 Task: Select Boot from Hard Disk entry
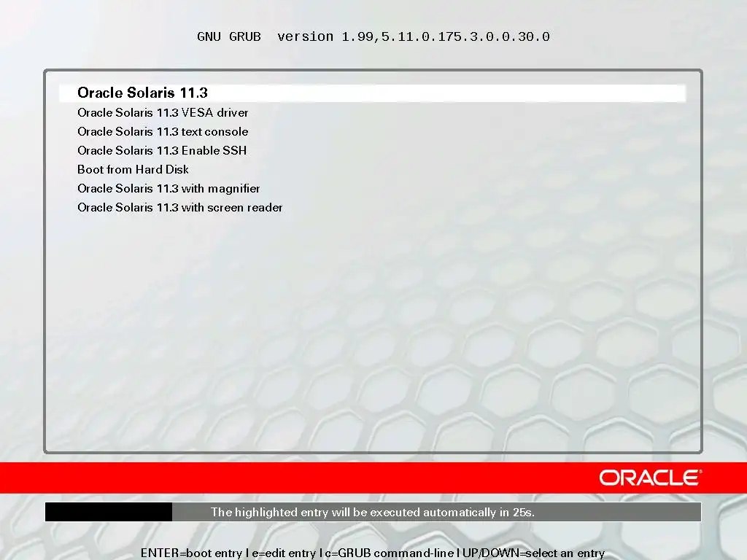[x=133, y=169]
